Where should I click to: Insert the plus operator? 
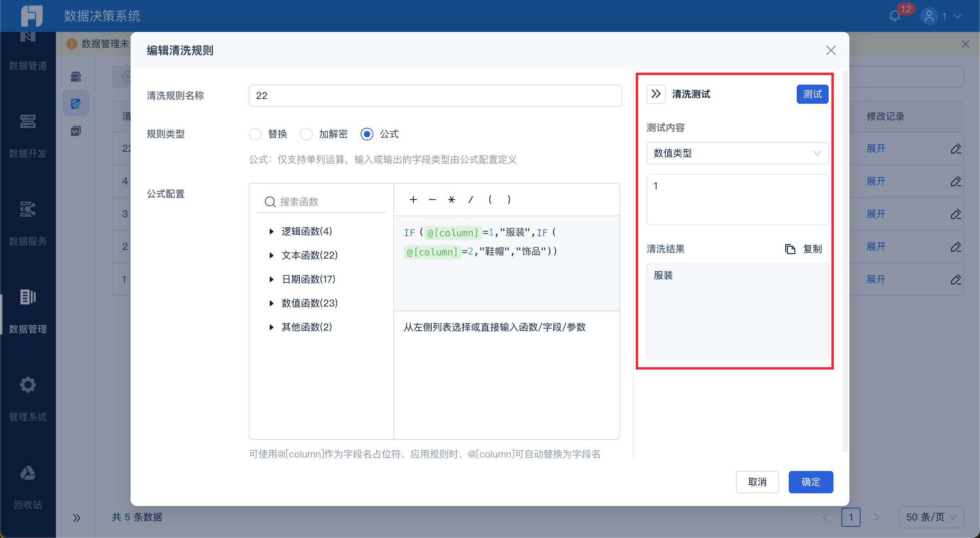click(413, 200)
